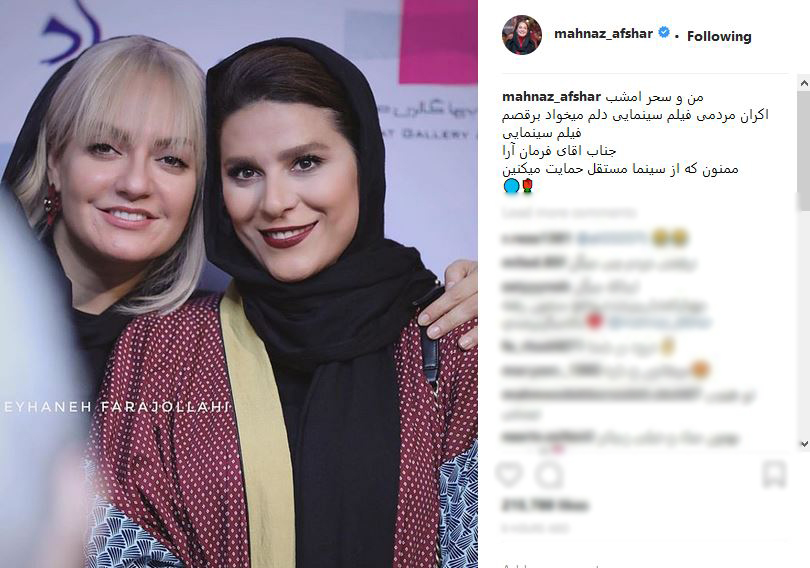This screenshot has height=568, width=810.
Task: Click the mahnaz_afshar username starting the caption
Action: click(551, 97)
